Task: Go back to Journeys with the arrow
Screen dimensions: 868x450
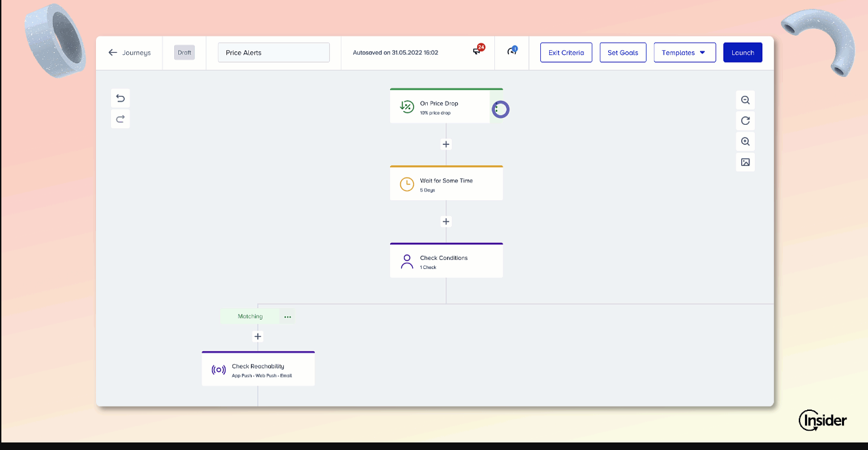Action: [113, 53]
